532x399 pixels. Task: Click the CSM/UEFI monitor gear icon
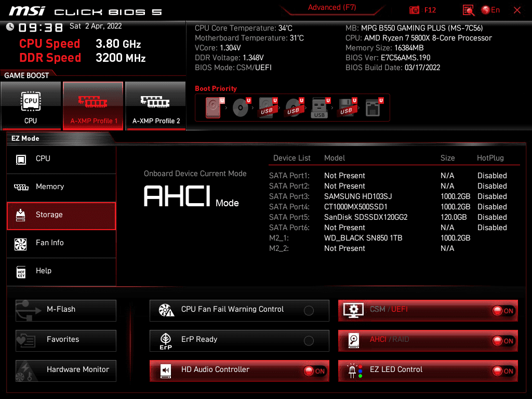pyautogui.click(x=353, y=310)
